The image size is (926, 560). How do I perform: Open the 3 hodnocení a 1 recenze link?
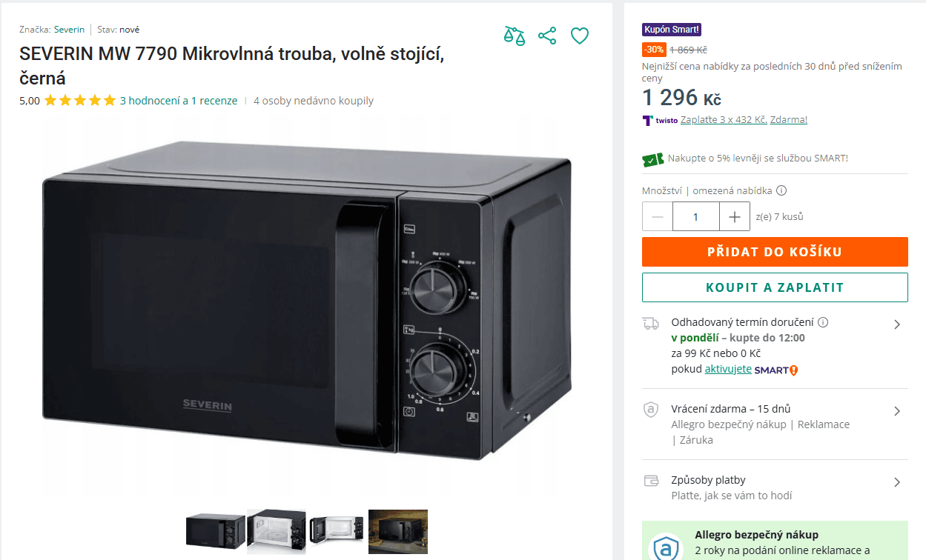point(178,100)
